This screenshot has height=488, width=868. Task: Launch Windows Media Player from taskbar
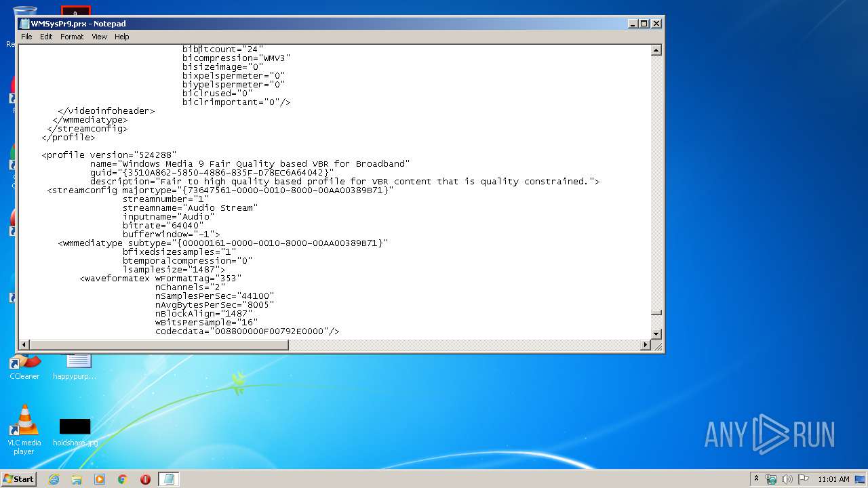[100, 479]
